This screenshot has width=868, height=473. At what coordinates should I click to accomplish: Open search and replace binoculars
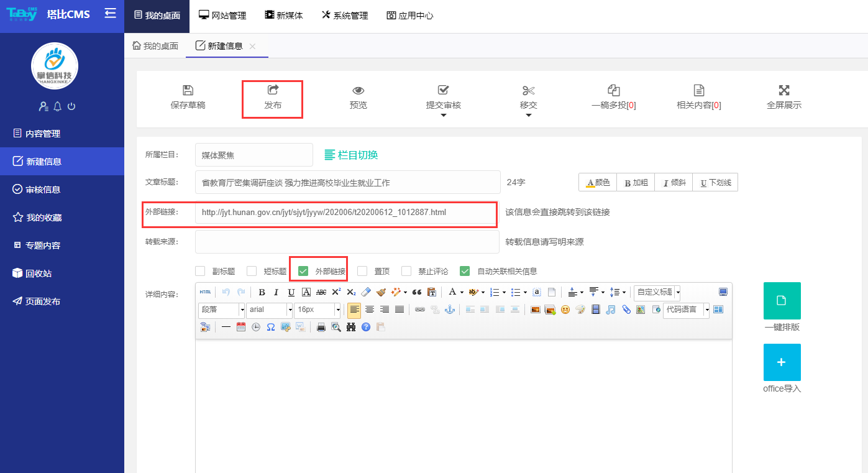click(351, 327)
